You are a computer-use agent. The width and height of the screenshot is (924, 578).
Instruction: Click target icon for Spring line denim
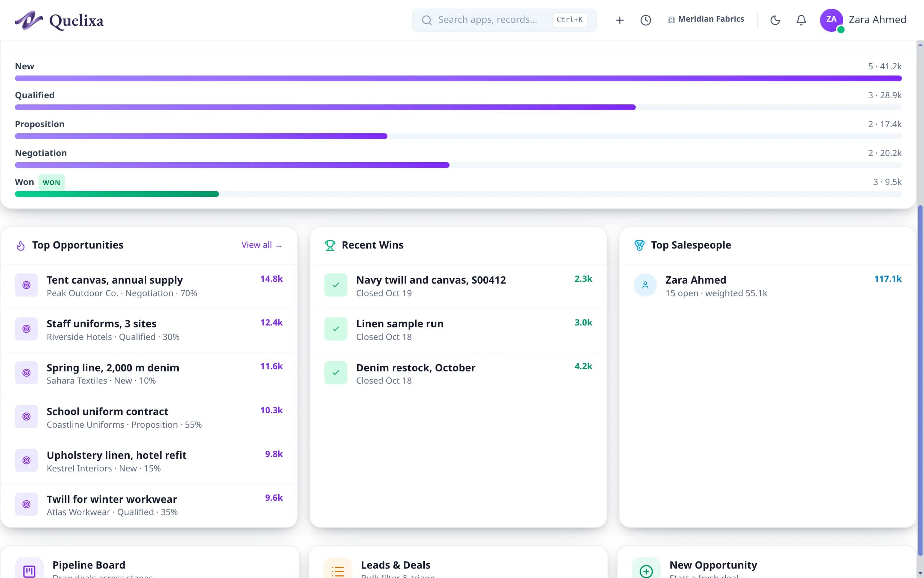[x=26, y=373]
